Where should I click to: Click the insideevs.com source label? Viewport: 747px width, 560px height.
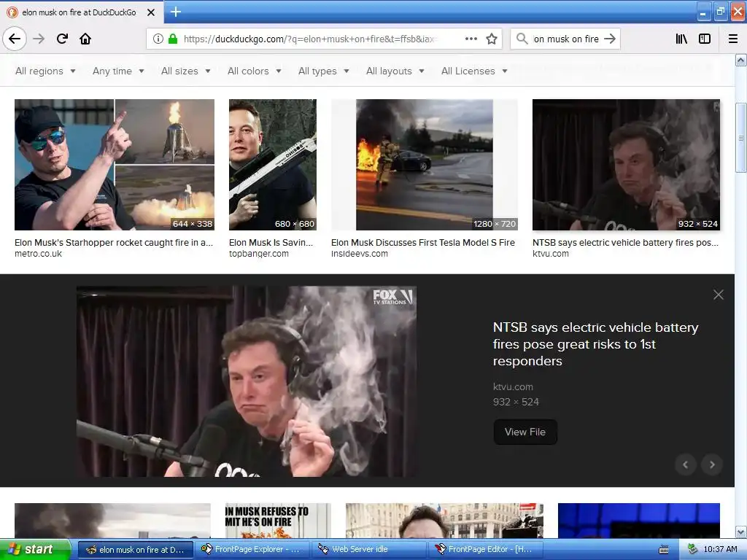pos(359,254)
